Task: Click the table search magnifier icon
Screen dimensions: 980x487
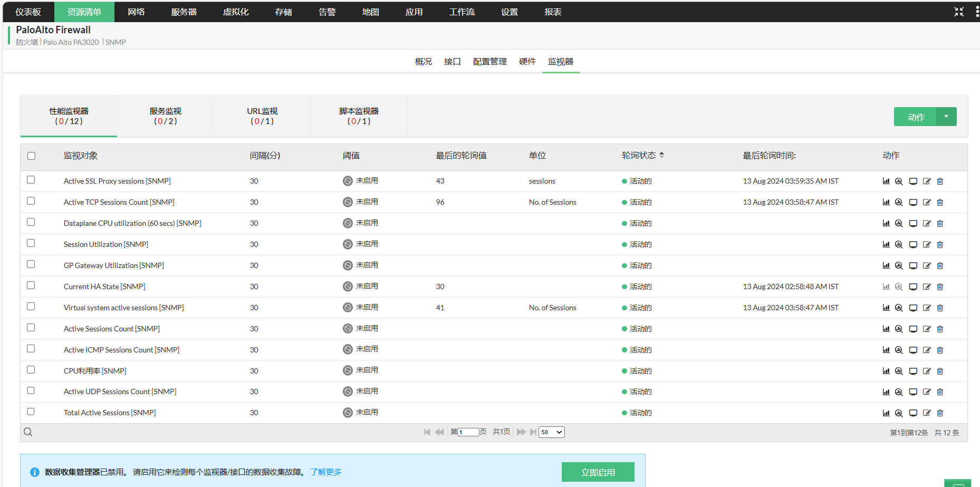Action: pyautogui.click(x=28, y=432)
